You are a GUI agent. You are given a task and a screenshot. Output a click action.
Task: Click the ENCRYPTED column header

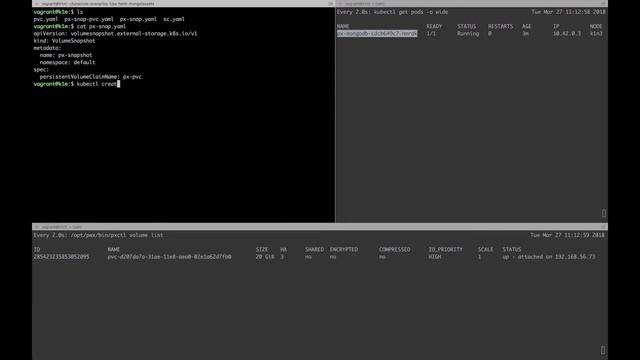click(x=344, y=249)
